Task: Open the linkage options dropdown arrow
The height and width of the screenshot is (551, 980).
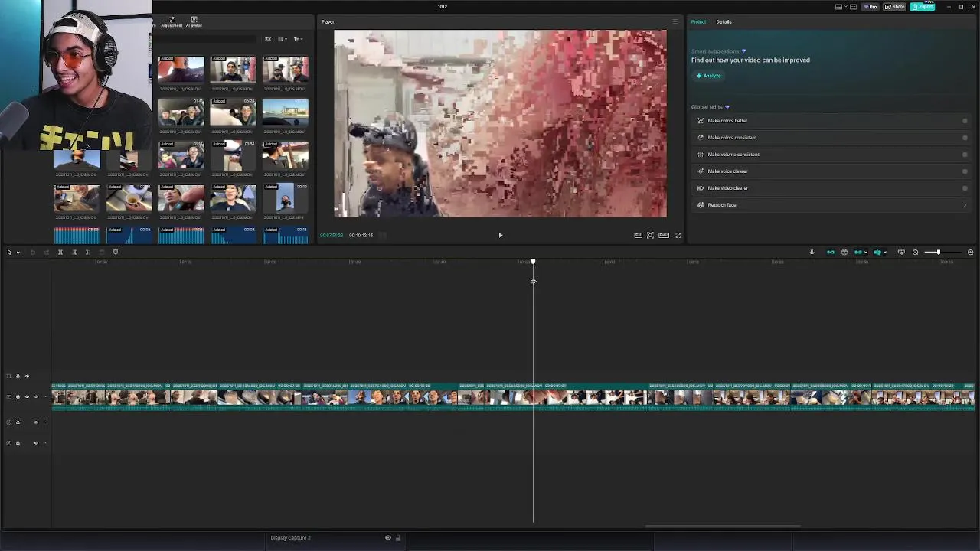Action: tap(866, 252)
